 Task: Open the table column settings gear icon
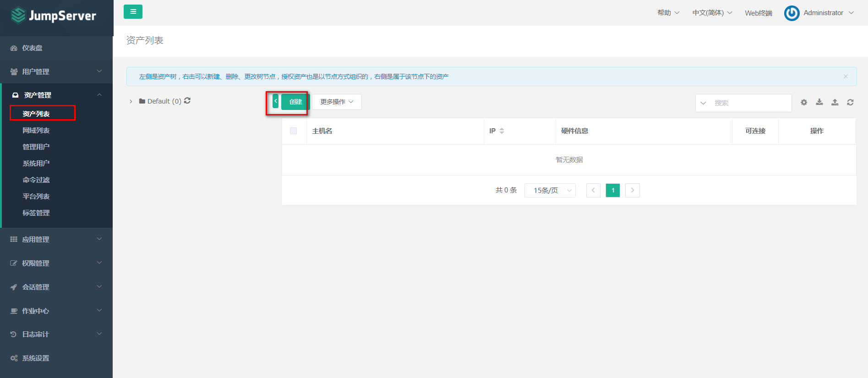tap(804, 102)
